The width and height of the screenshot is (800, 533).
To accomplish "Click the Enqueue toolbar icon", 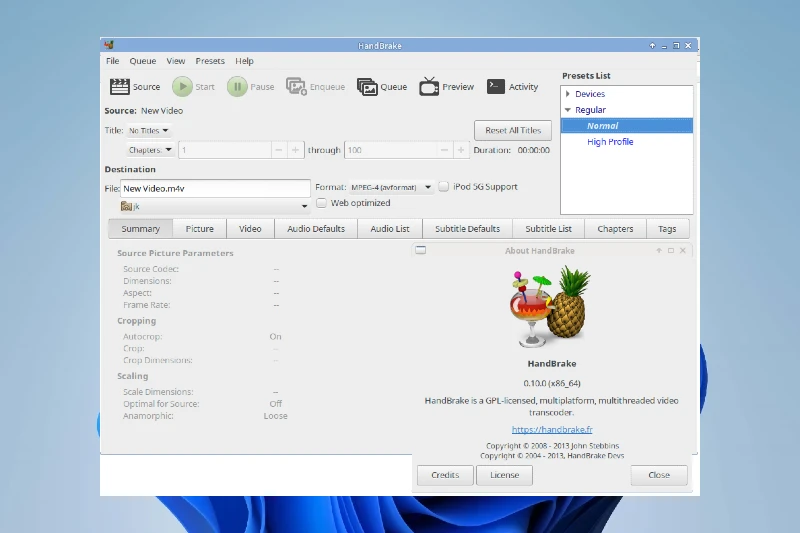I will 296,87.
